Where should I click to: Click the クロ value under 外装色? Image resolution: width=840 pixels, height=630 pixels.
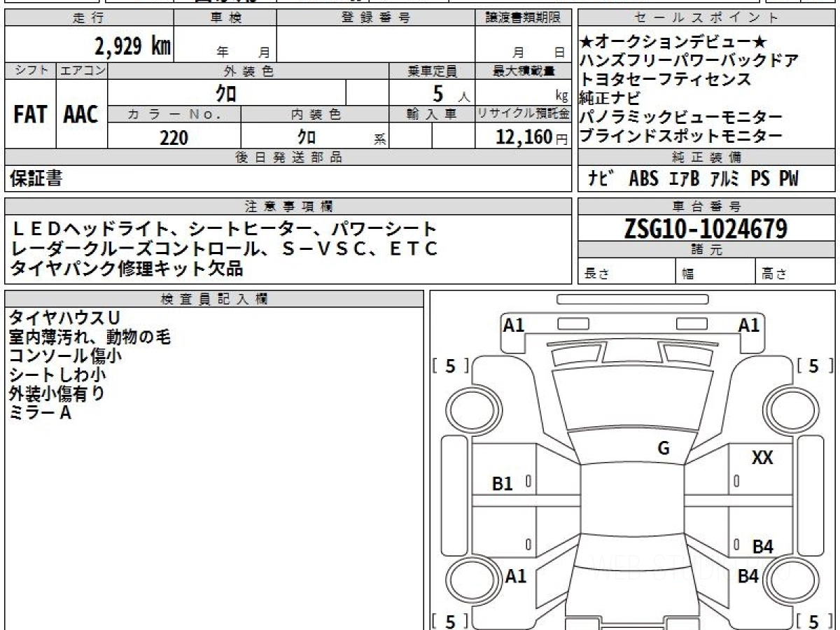click(226, 92)
